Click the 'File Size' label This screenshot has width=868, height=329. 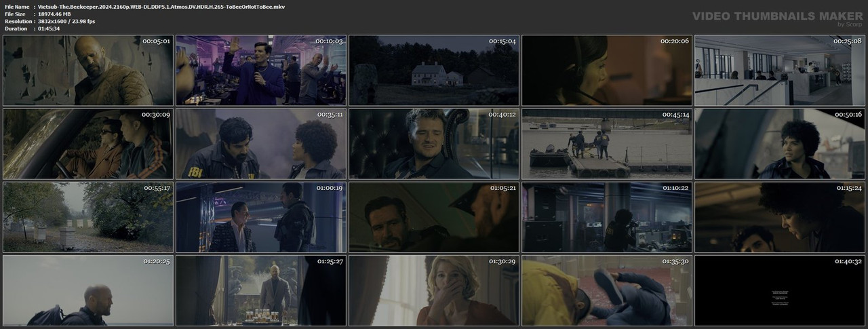click(15, 14)
